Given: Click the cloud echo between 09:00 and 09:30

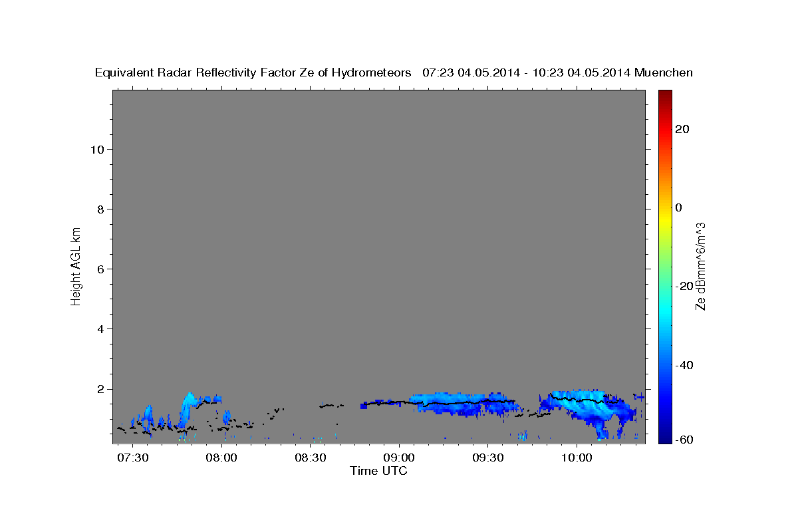Looking at the screenshot, I should pos(465,403).
